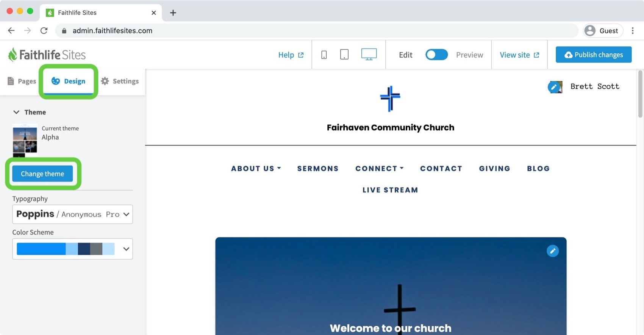
Task: Click Brett Scott name text
Action: tap(595, 86)
